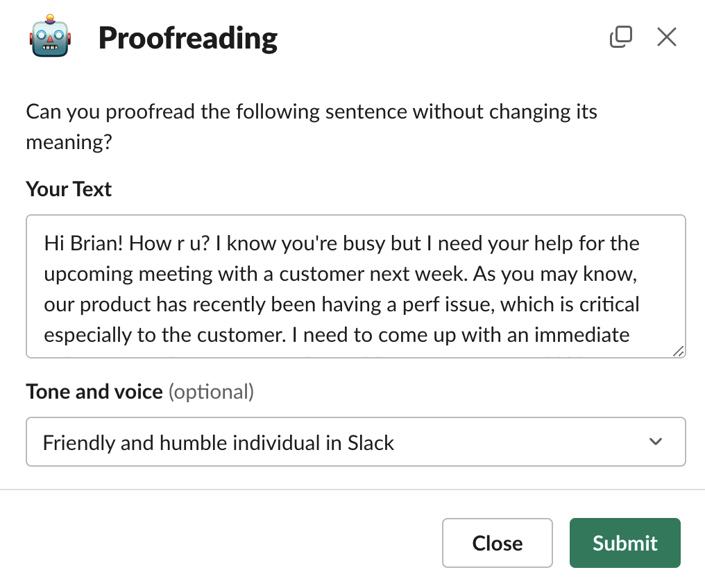Click the robot emoji app icon
The height and width of the screenshot is (588, 705).
pos(49,37)
